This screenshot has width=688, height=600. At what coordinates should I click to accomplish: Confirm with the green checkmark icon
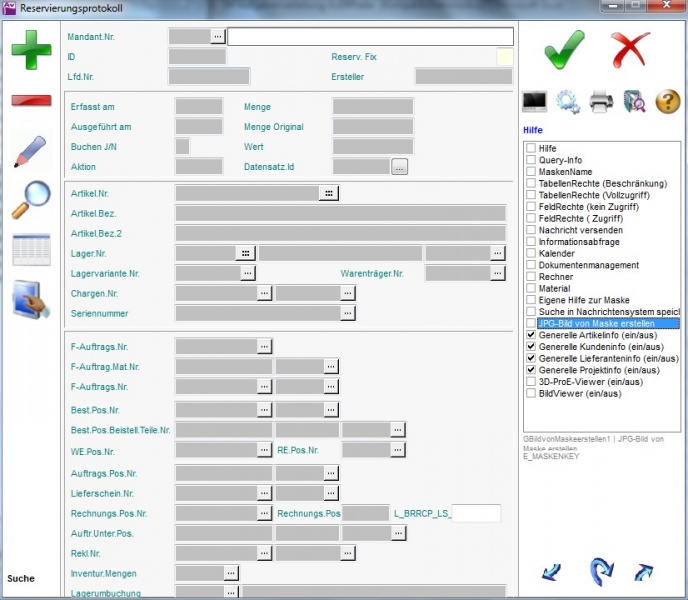tap(564, 47)
